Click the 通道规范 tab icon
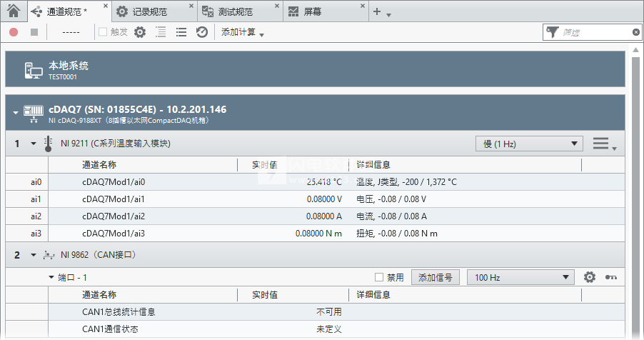 [x=36, y=11]
